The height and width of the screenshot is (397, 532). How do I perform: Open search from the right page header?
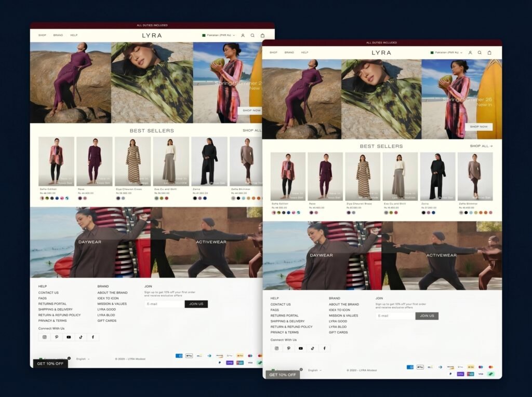(x=480, y=52)
